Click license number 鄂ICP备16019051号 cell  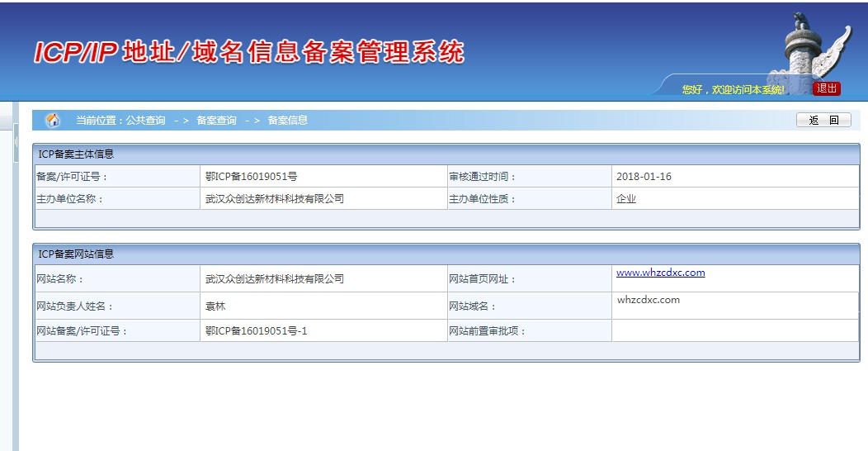pos(251,177)
